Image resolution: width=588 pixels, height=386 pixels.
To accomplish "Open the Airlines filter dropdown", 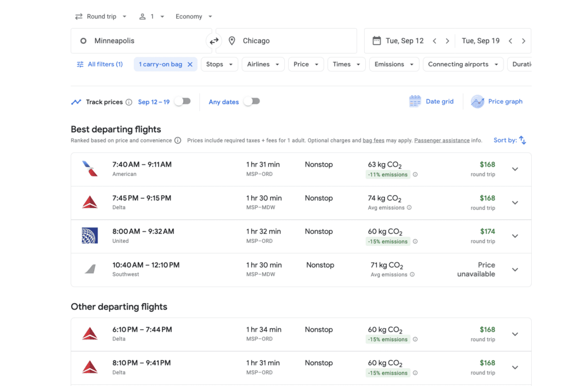I will click(262, 64).
